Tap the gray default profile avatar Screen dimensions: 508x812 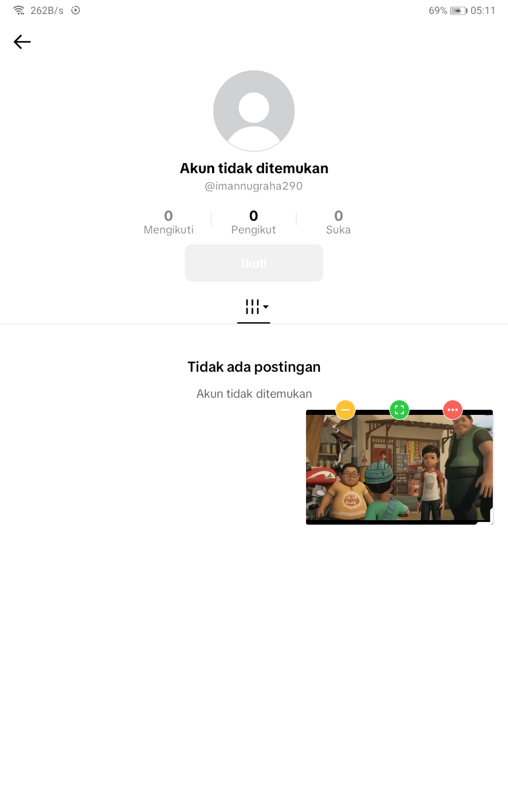click(254, 111)
